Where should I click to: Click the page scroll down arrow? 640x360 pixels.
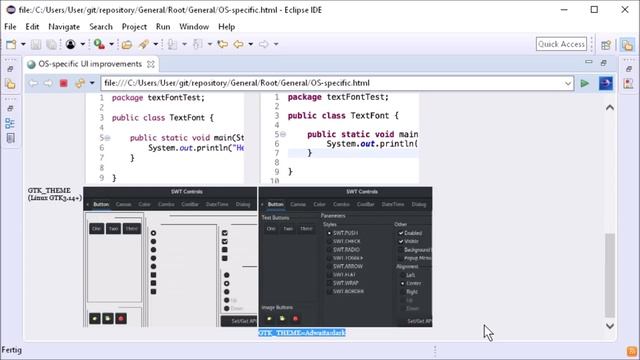tap(610, 326)
